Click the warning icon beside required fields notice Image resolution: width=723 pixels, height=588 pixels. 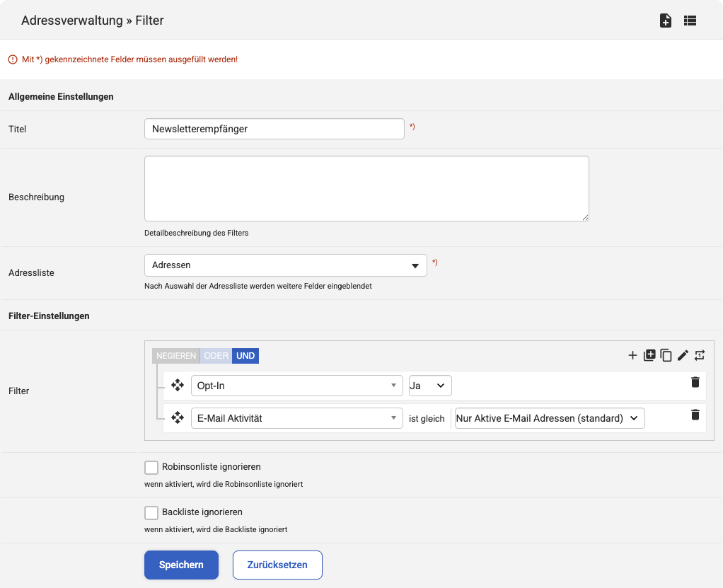pyautogui.click(x=13, y=59)
